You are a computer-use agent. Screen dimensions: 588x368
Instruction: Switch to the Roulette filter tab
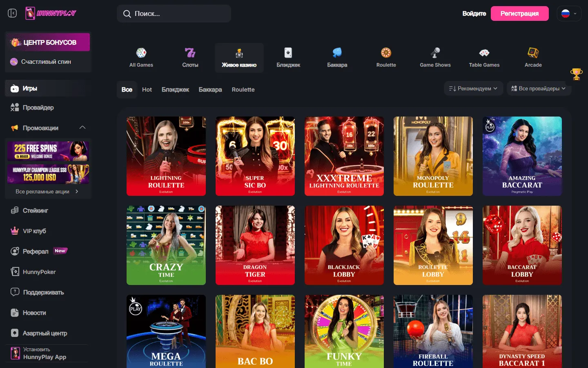coord(243,90)
